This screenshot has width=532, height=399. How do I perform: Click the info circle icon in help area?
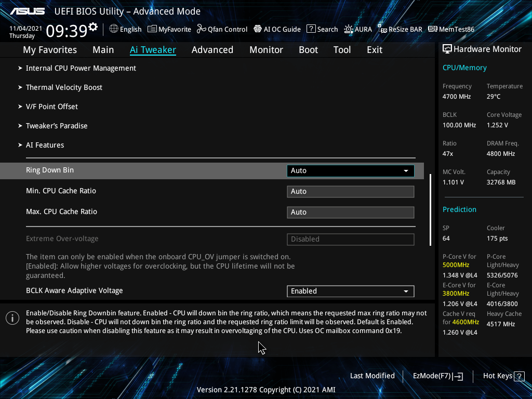click(12, 318)
